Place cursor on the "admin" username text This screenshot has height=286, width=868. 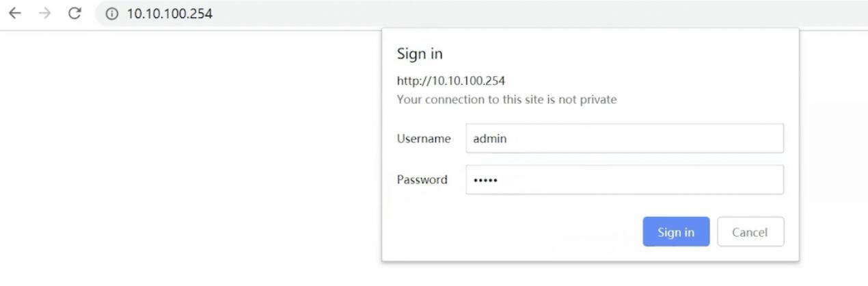(x=489, y=139)
